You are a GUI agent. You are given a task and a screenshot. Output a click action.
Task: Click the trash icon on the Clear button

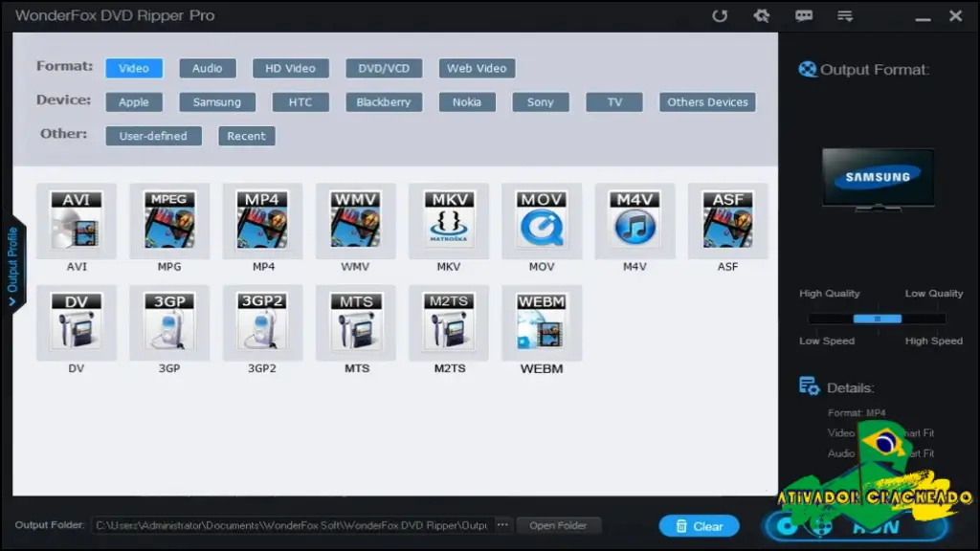click(x=681, y=527)
